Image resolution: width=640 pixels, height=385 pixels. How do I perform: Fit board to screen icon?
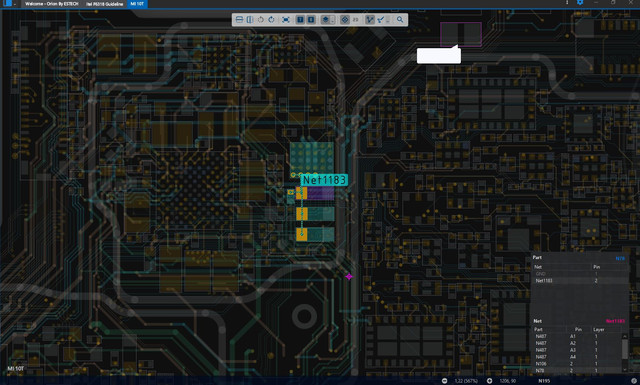pyautogui.click(x=286, y=20)
